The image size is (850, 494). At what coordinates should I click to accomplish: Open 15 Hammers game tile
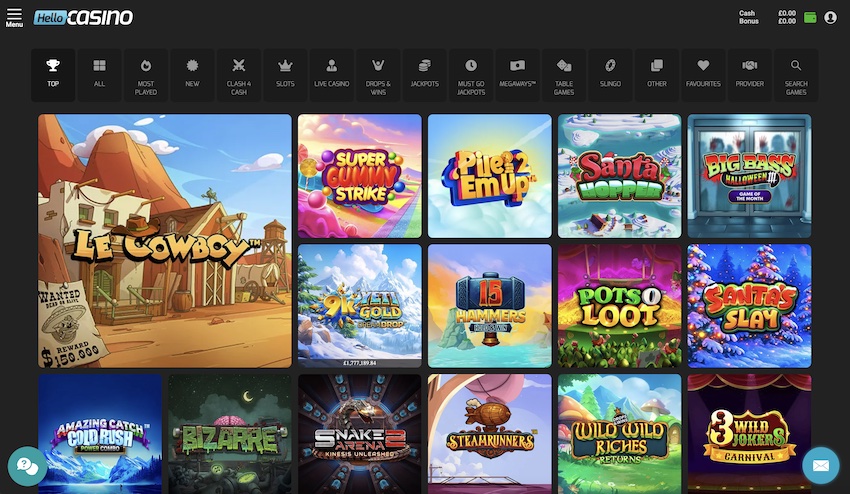pyautogui.click(x=490, y=306)
